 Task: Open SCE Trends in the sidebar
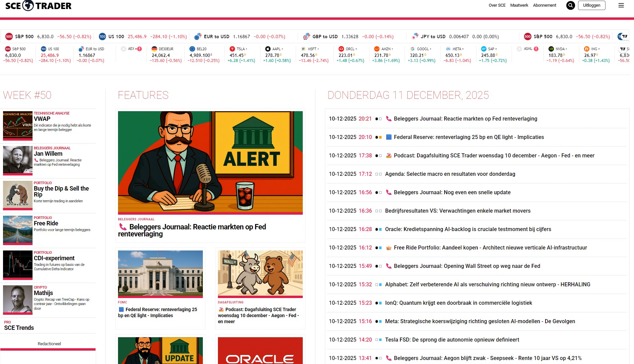tap(19, 328)
